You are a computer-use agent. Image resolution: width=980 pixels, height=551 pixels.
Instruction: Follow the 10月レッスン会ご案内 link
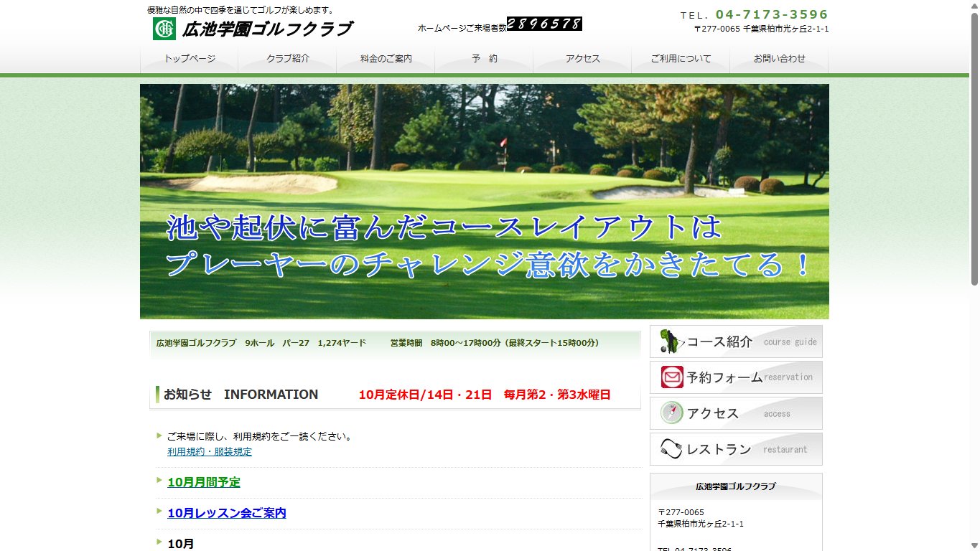[227, 514]
